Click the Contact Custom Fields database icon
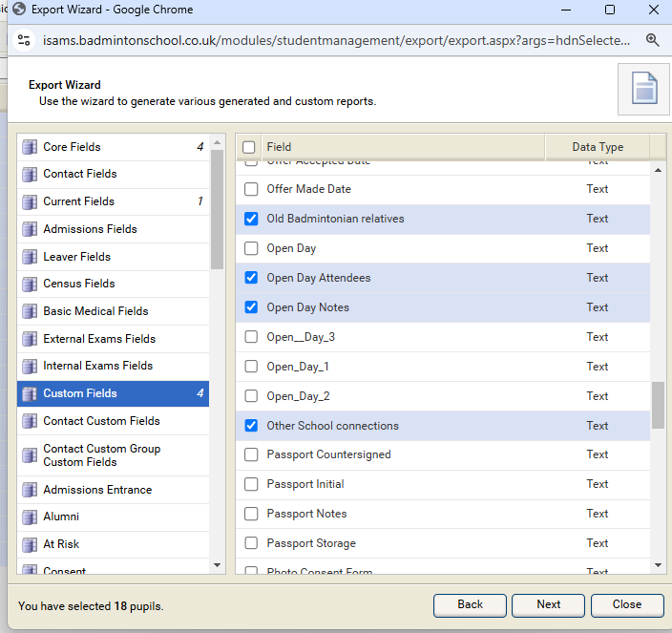Image resolution: width=672 pixels, height=633 pixels. pos(30,421)
